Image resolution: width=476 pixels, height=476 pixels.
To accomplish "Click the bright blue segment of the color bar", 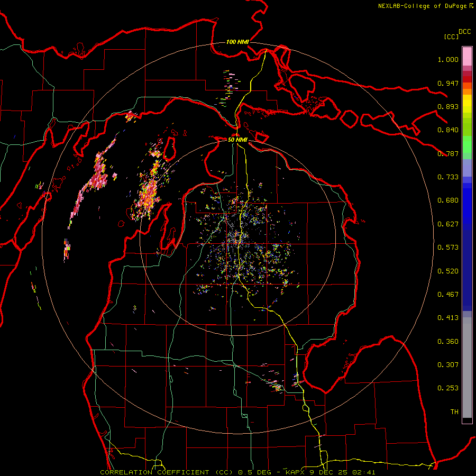I will (x=467, y=206).
